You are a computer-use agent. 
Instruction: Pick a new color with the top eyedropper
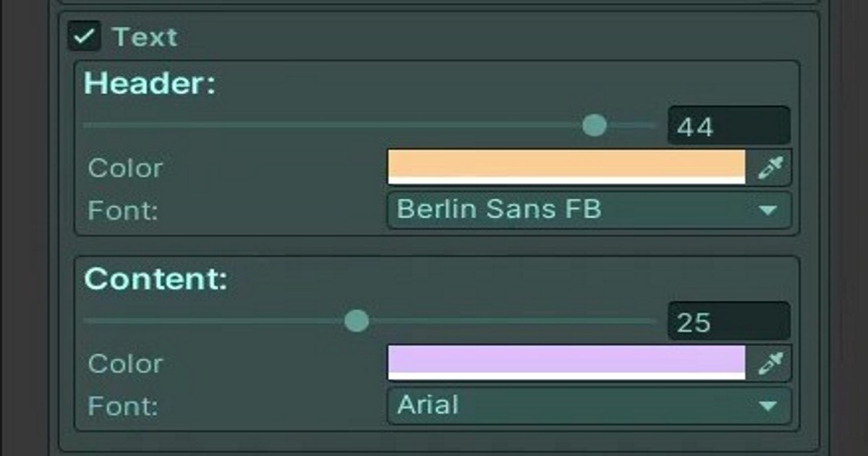point(770,167)
